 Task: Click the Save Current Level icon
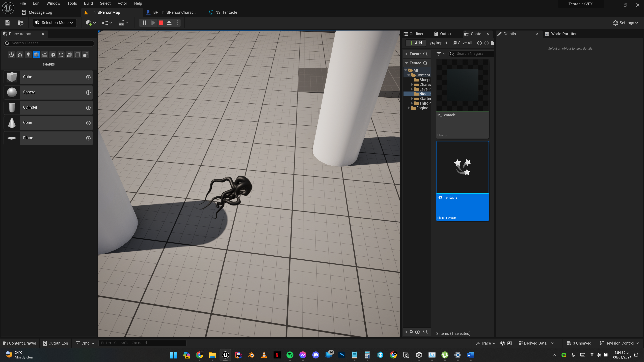tap(8, 23)
